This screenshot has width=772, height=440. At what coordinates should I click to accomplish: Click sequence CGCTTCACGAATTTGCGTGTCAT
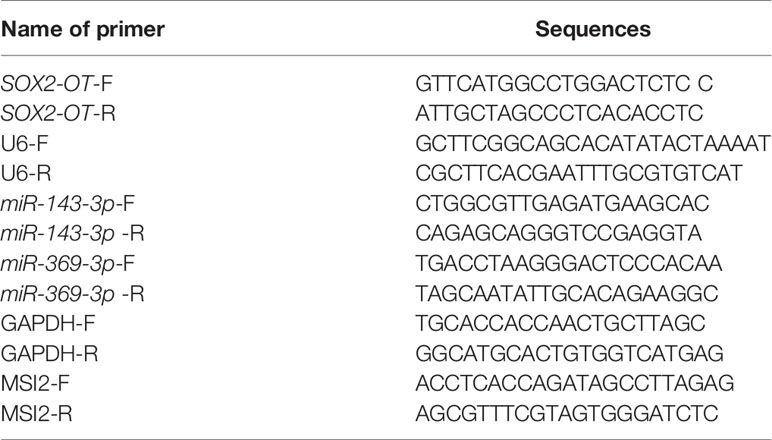579,174
